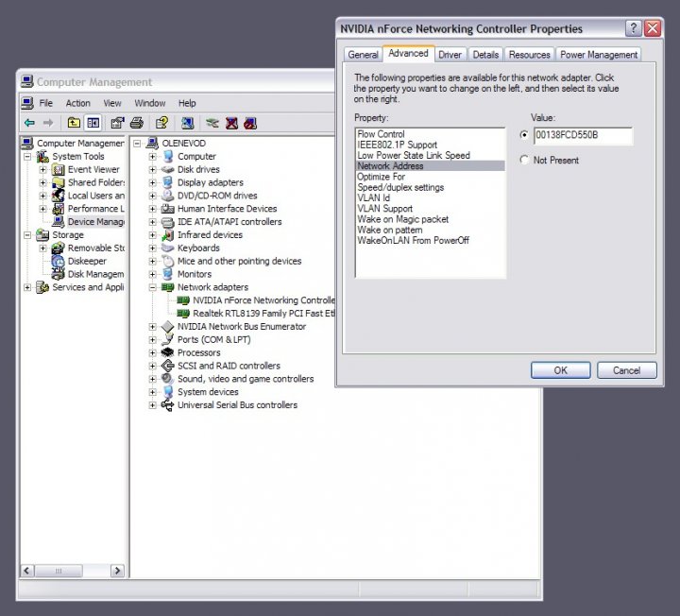
Task: Switch to the Power Management tab
Action: click(599, 55)
